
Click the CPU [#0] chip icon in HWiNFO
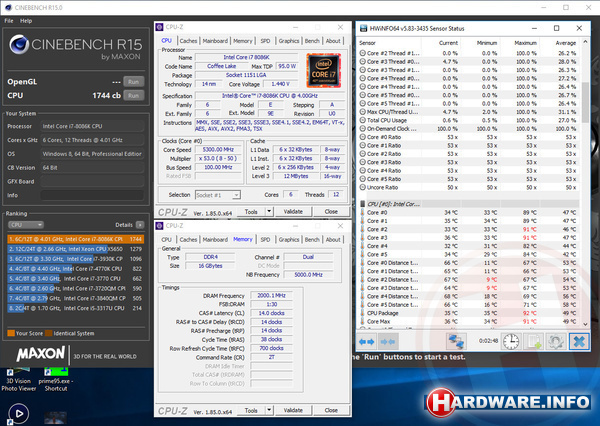pyautogui.click(x=362, y=204)
